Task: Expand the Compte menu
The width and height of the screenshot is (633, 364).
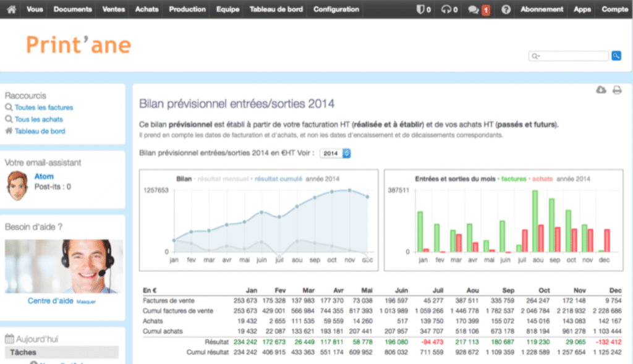Action: pyautogui.click(x=614, y=9)
